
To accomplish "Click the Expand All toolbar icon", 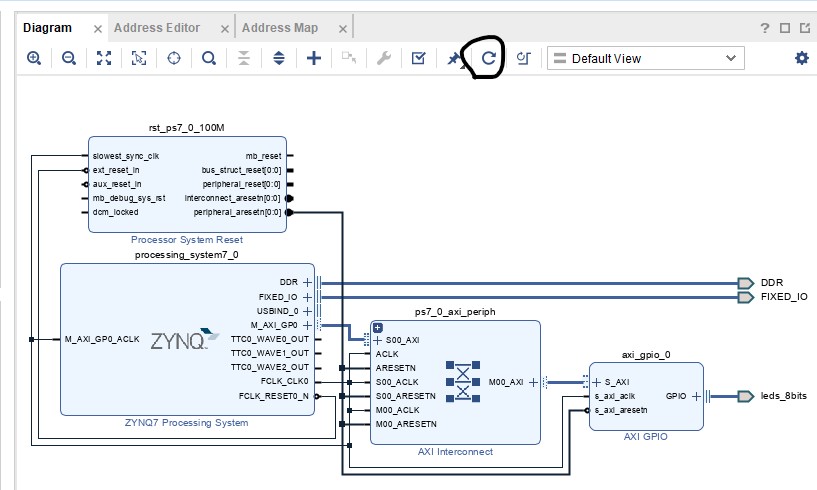I will [279, 59].
